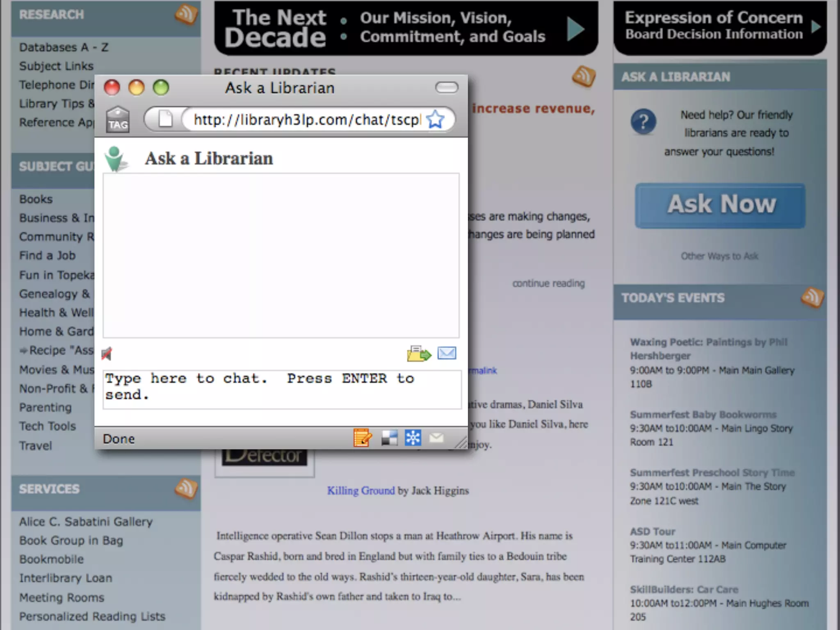Image resolution: width=840 pixels, height=630 pixels.
Task: Click the blue snowflake status bar icon
Action: click(x=413, y=438)
